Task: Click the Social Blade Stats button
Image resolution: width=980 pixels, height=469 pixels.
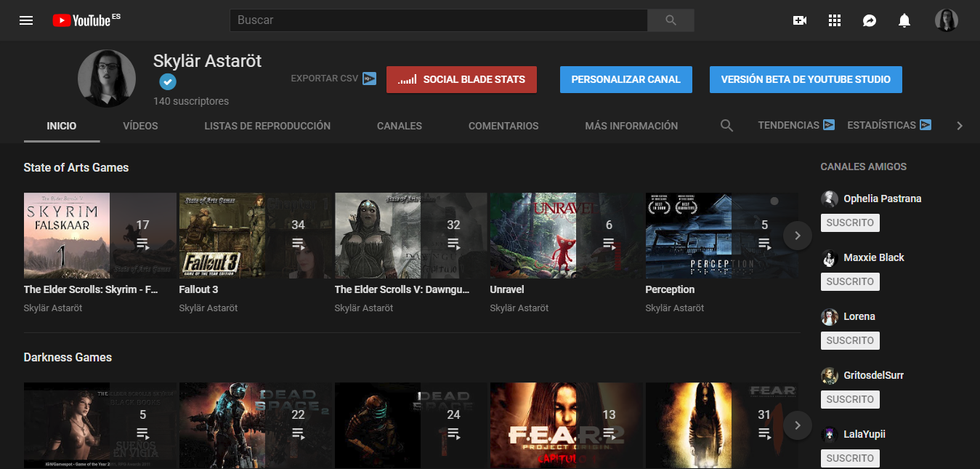Action: (x=461, y=79)
